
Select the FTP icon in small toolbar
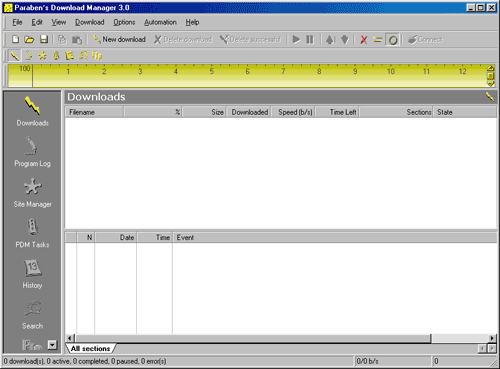coord(97,55)
